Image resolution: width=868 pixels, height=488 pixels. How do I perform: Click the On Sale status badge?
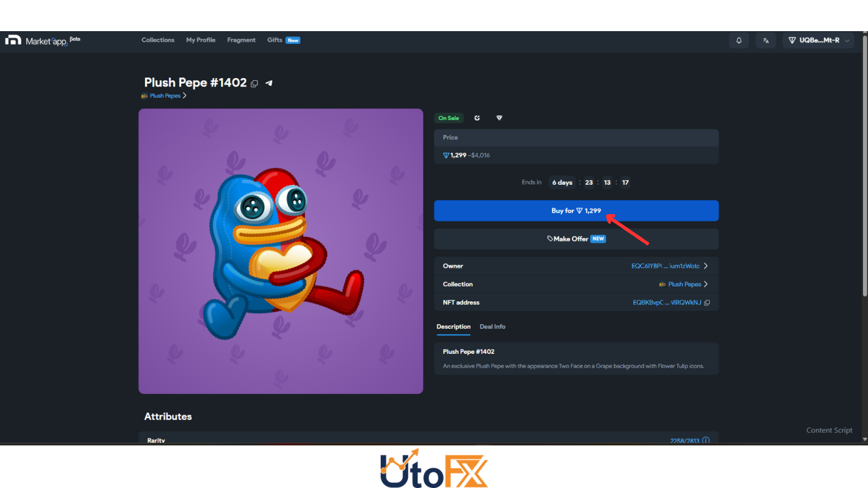449,118
